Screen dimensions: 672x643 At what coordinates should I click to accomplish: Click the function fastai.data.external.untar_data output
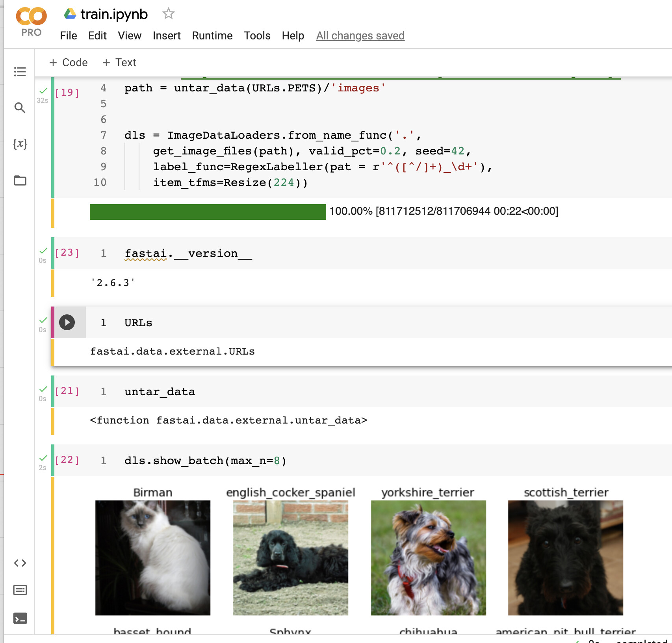228,420
